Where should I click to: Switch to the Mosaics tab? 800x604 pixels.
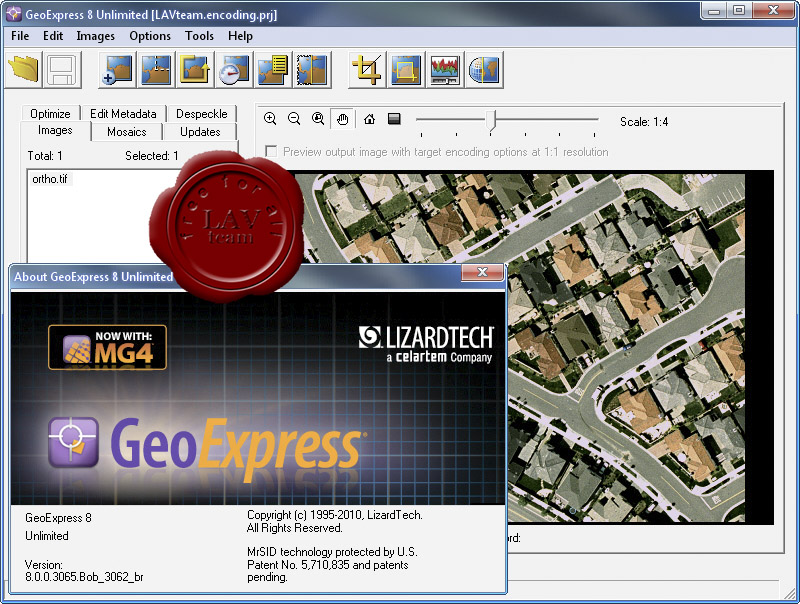pos(127,132)
